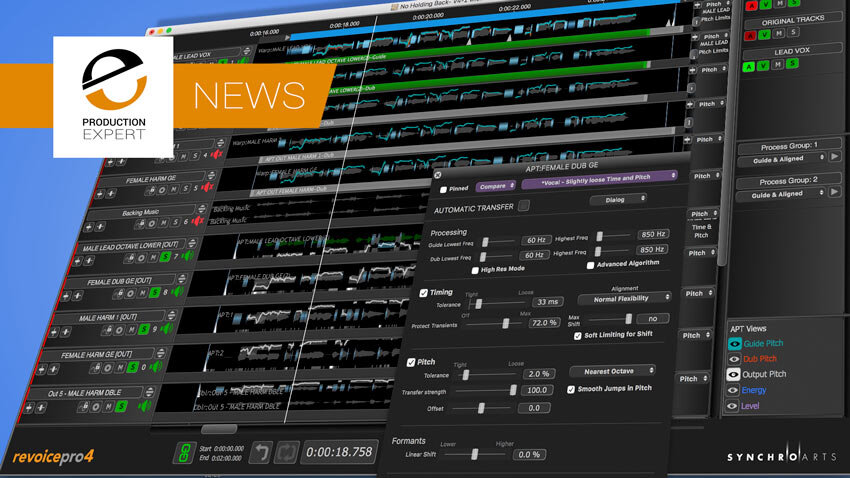Toggle the Output Pitch eye visibility
The width and height of the screenshot is (850, 478).
(x=733, y=374)
